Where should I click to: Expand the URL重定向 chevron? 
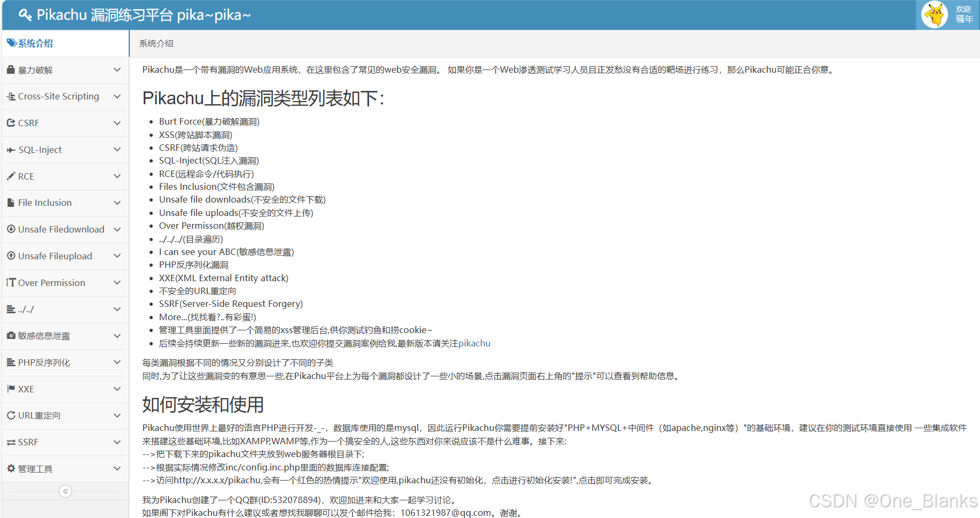117,415
